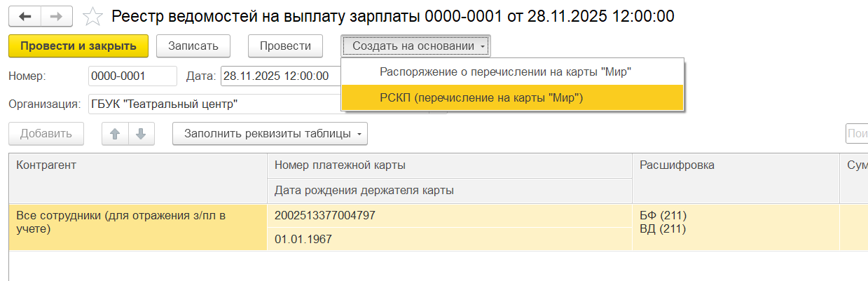Open 'Заполнить реквизиты таблицы' dropdown

click(x=270, y=134)
